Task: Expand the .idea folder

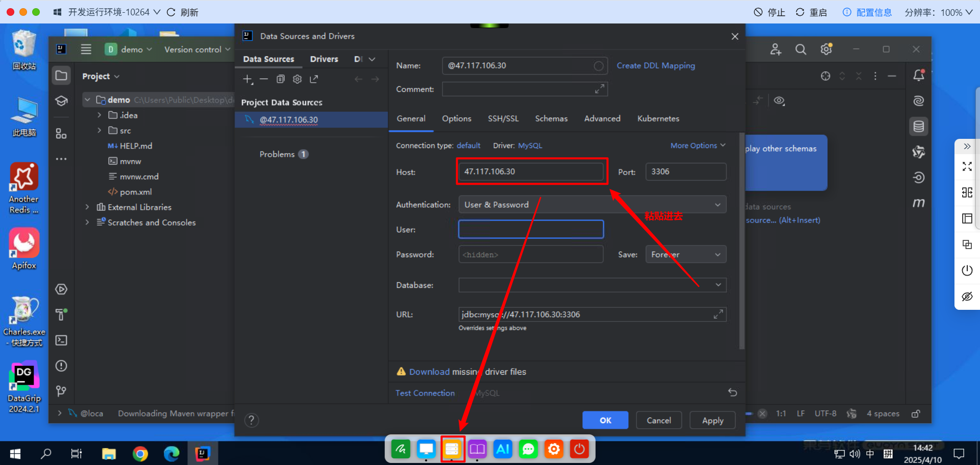Action: point(100,115)
